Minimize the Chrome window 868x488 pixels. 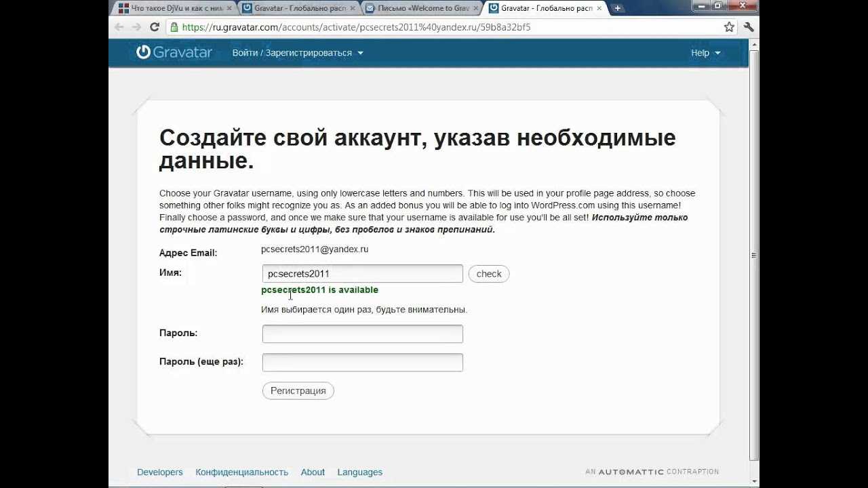pyautogui.click(x=702, y=5)
